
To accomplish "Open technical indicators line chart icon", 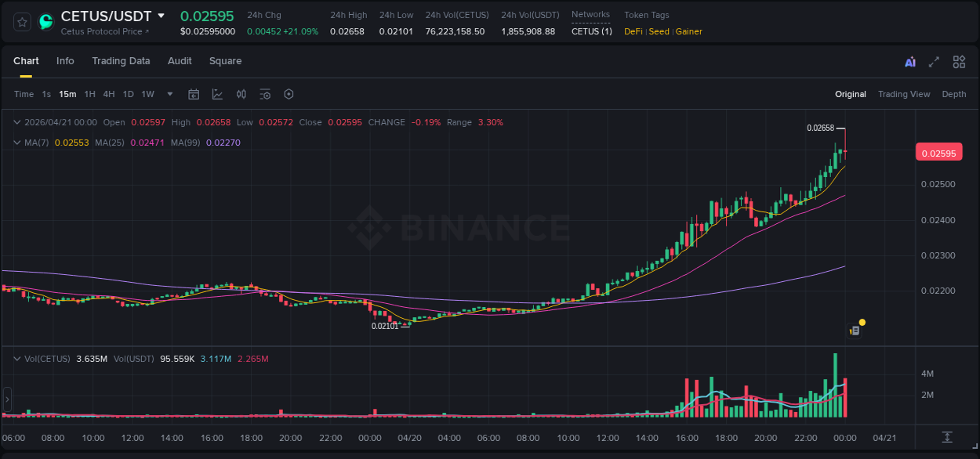I will (x=217, y=94).
